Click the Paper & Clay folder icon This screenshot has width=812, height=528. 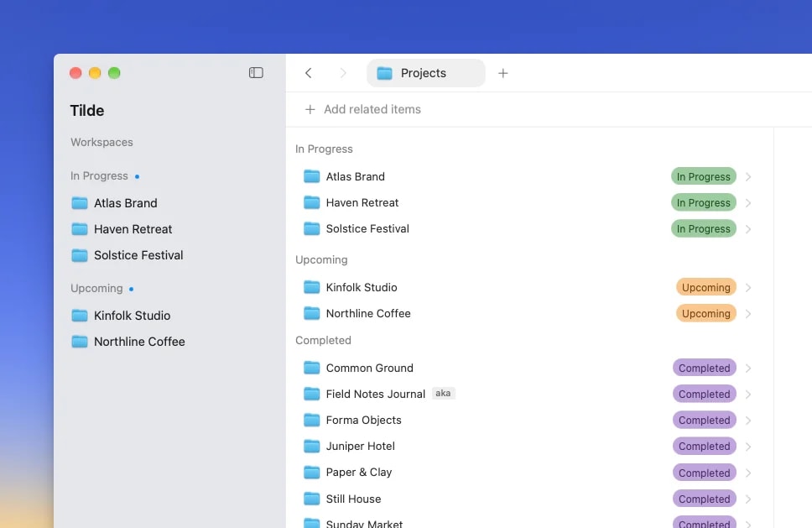311,473
